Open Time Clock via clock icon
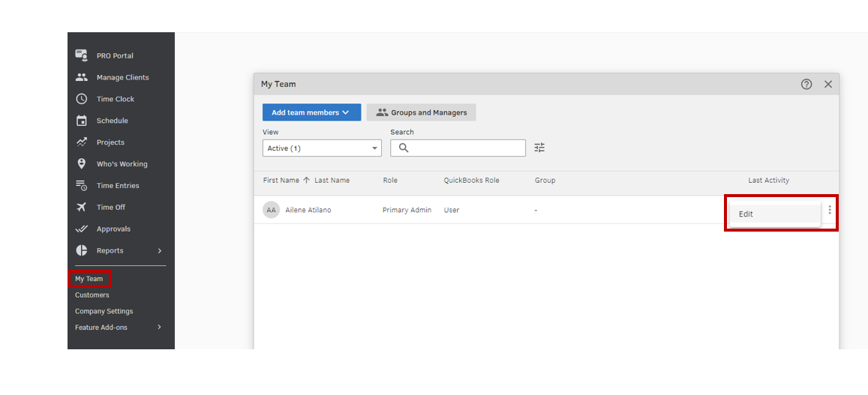 (x=82, y=99)
